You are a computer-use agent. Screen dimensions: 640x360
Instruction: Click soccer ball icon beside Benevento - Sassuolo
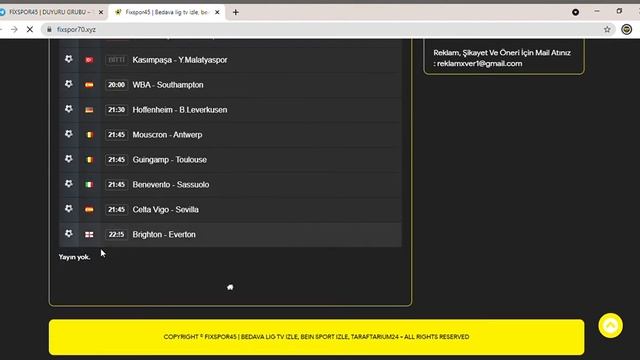point(69,184)
